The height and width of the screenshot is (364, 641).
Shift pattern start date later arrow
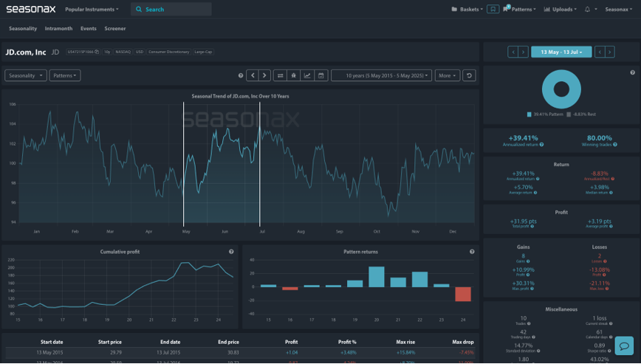click(523, 52)
